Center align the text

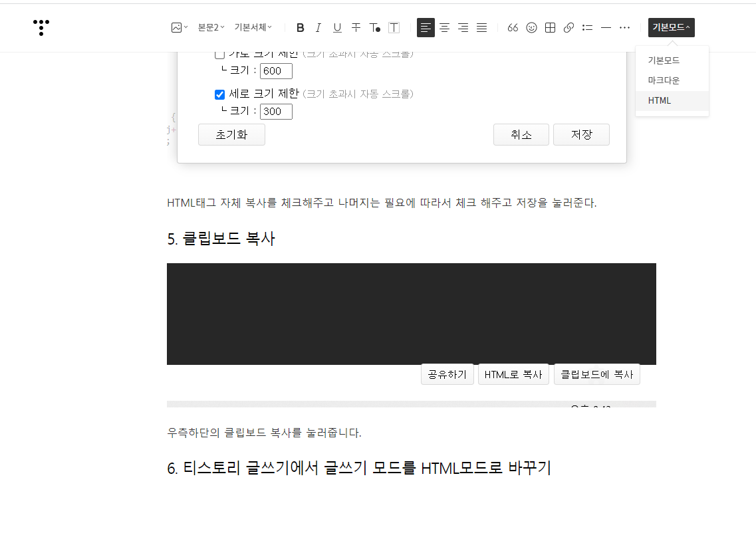445,27
